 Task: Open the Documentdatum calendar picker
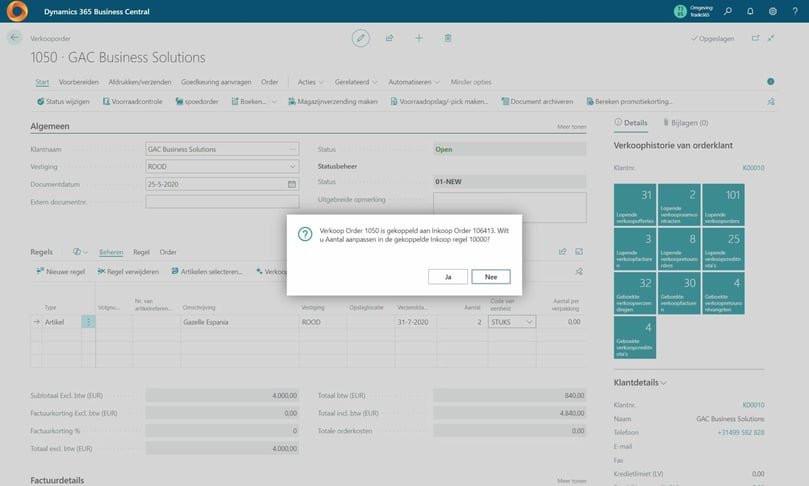(292, 184)
